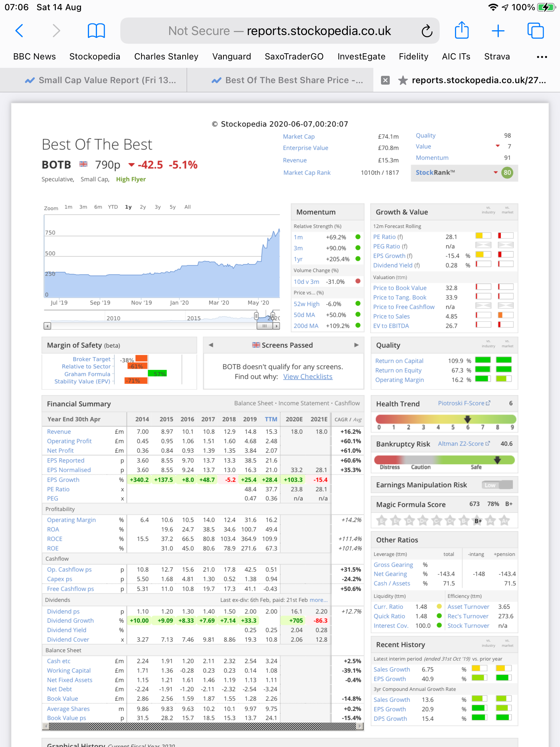Open the BBC News bookmark
560x747 pixels.
35,57
